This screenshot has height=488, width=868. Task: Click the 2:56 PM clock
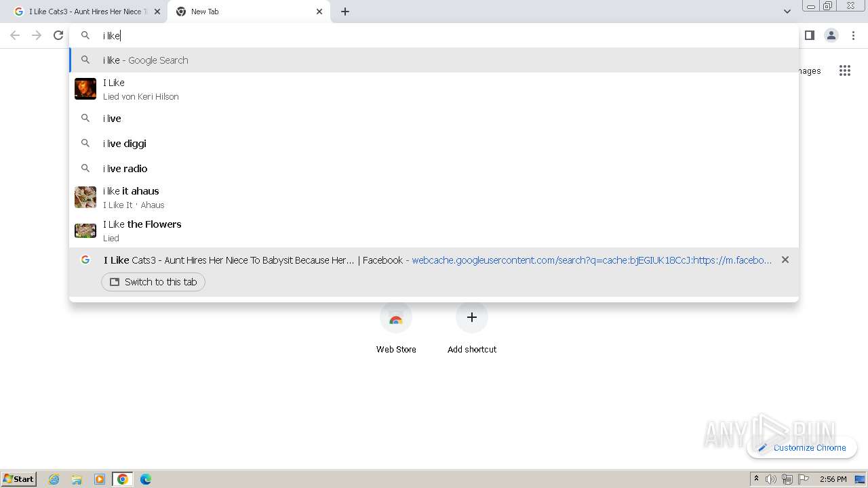[x=833, y=479]
